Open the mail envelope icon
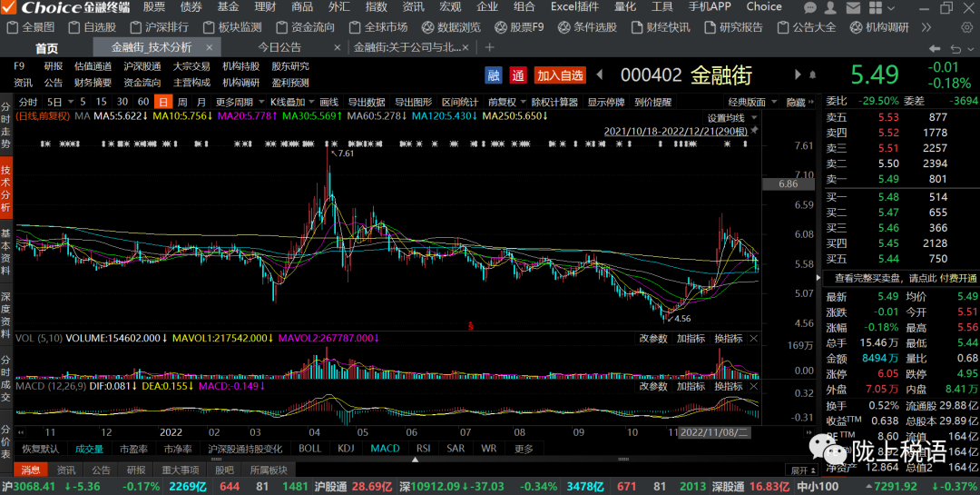Screen dimensions: 980x495 click(855, 7)
